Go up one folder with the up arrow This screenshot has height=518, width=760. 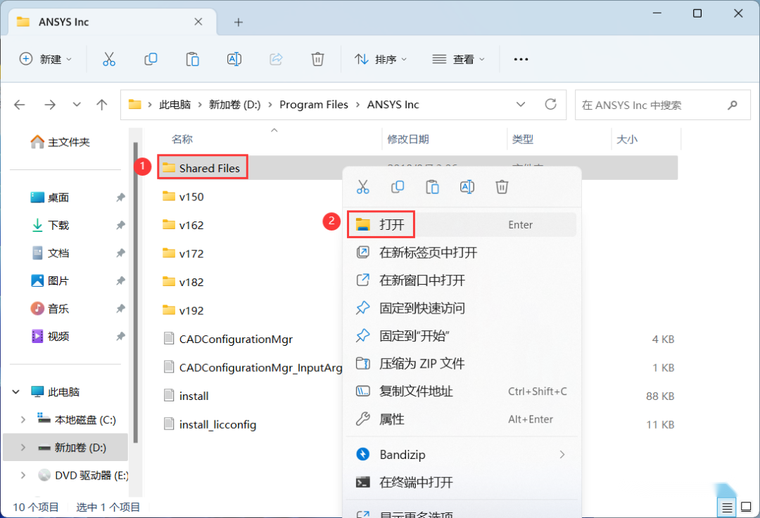click(102, 105)
